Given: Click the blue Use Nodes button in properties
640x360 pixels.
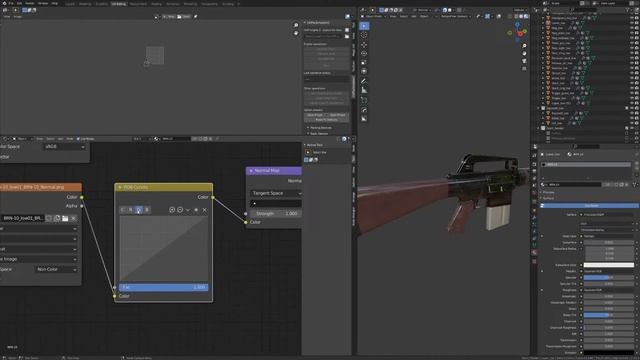Looking at the screenshot, I should [589, 206].
